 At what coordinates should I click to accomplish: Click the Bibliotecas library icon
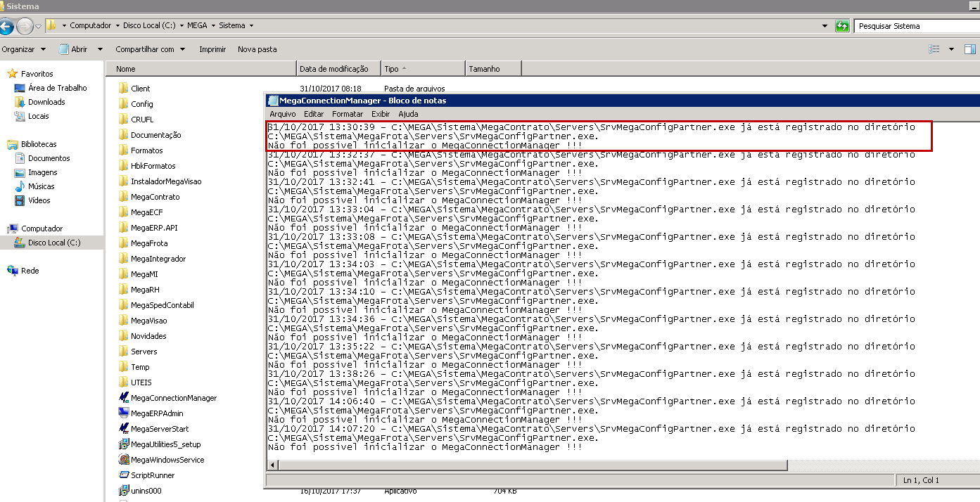[x=12, y=144]
